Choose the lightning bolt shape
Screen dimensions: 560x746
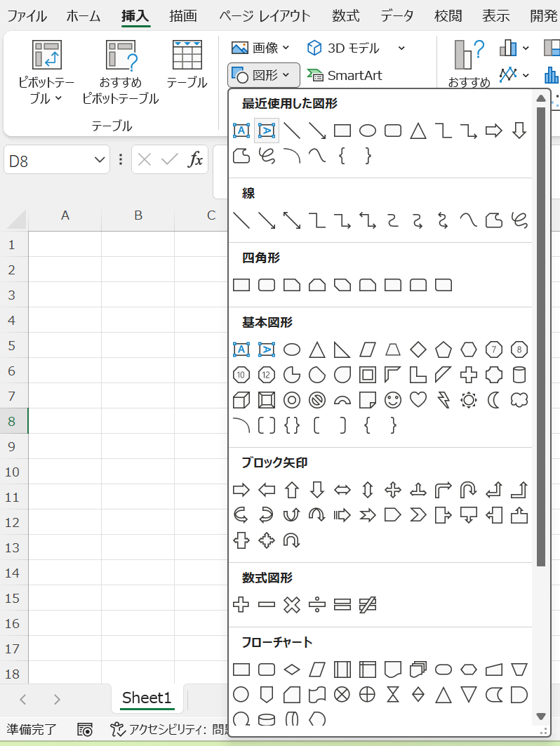pos(444,400)
